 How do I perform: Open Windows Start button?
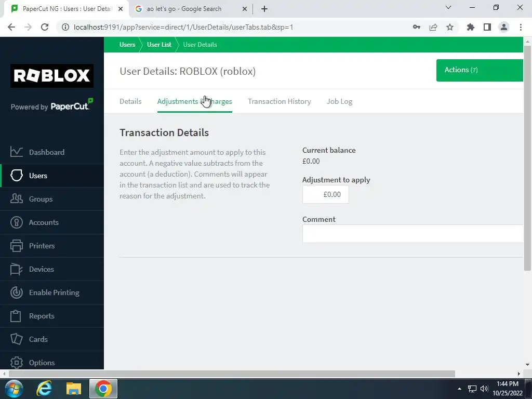point(13,389)
